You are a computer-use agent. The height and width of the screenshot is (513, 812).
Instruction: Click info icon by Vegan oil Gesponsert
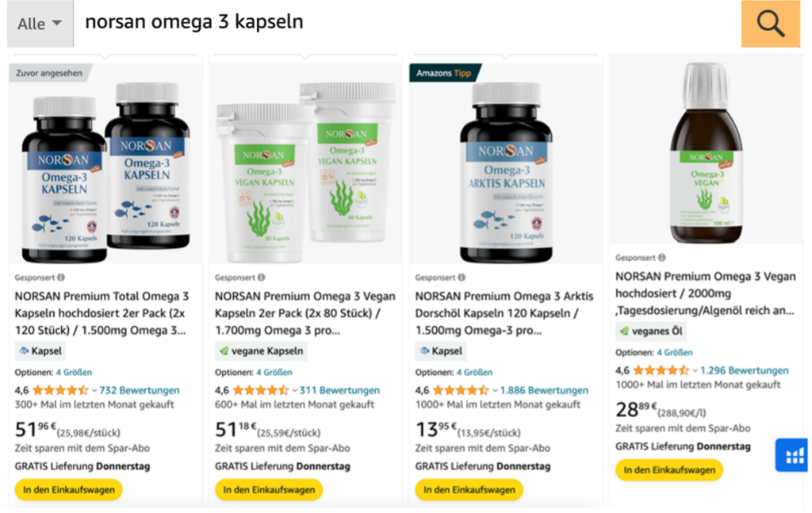tap(662, 258)
